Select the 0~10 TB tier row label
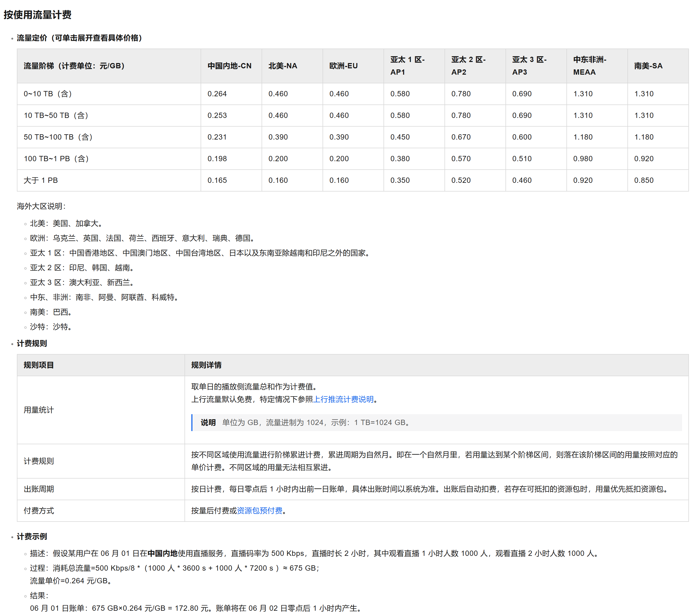695x616 pixels. tap(48, 94)
